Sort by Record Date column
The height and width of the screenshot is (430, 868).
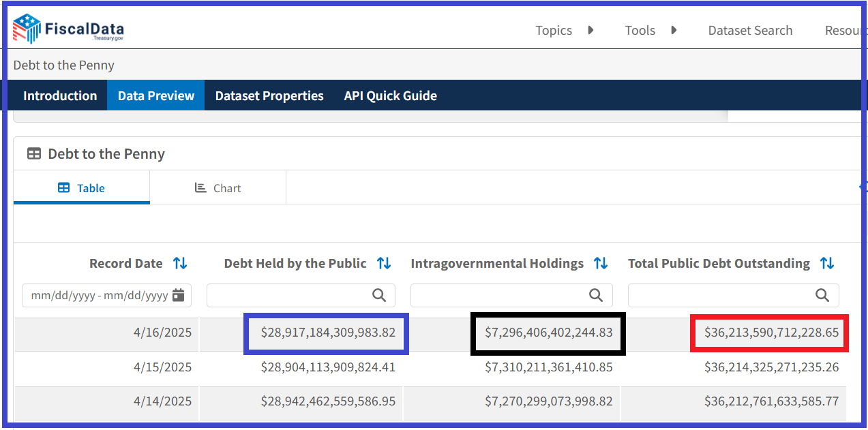click(x=180, y=263)
